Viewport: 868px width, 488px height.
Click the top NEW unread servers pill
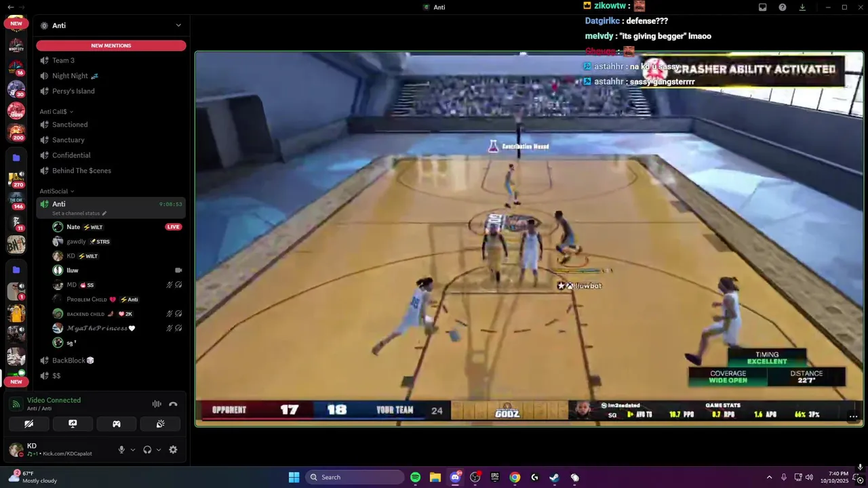pyautogui.click(x=16, y=23)
